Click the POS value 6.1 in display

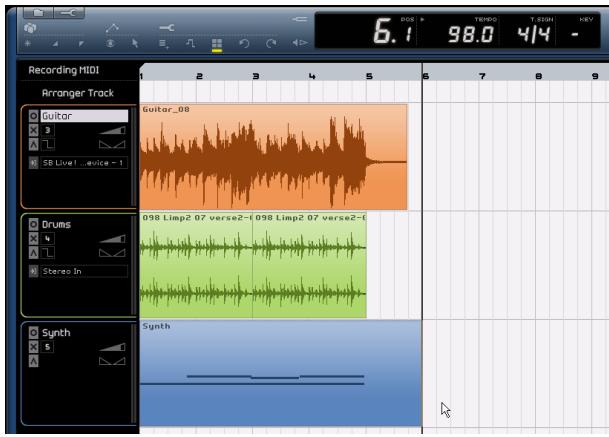(x=393, y=31)
